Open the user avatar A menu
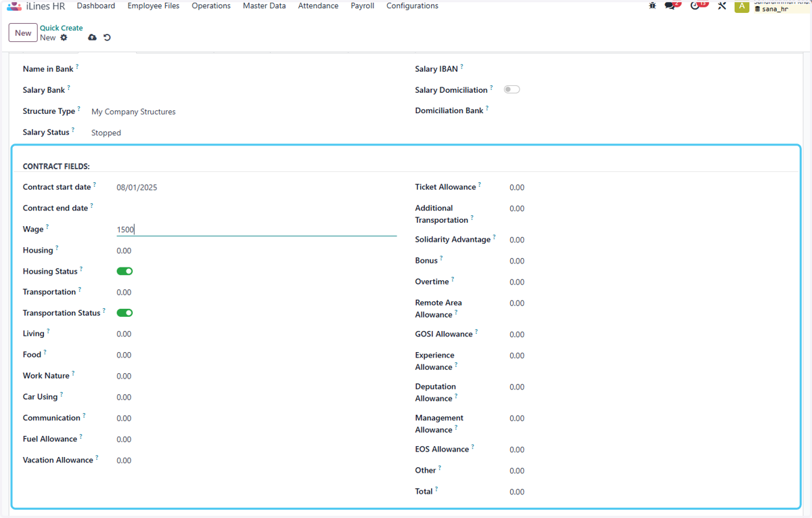The image size is (812, 518). coord(742,6)
